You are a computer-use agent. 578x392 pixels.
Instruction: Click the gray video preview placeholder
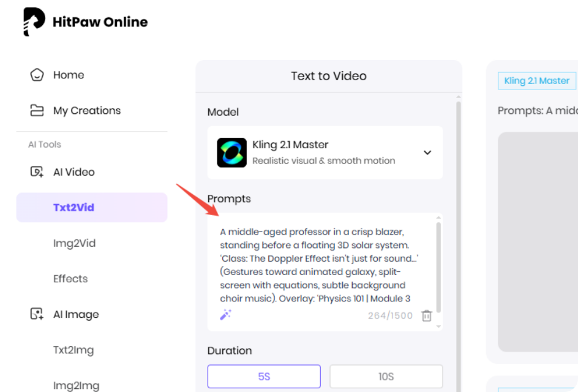538,242
